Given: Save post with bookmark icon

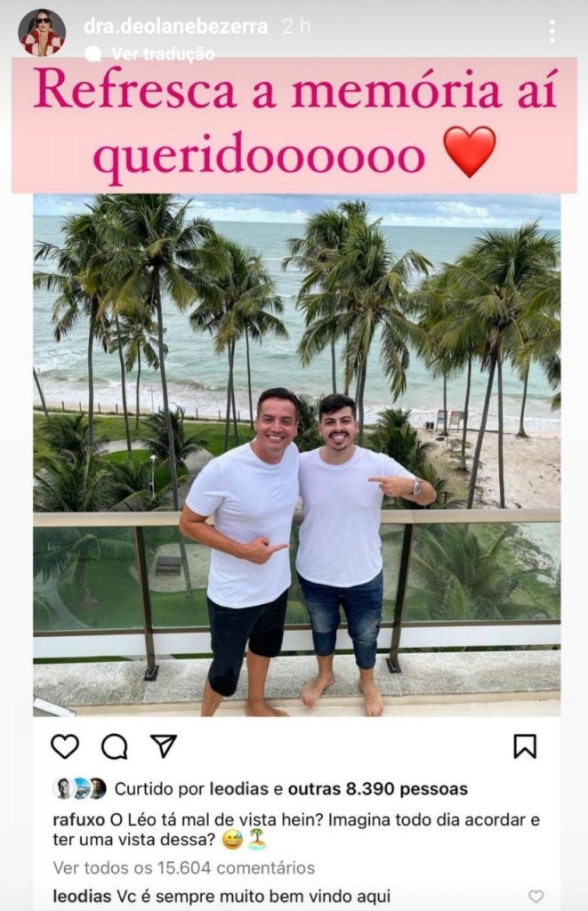Looking at the screenshot, I should (x=525, y=746).
